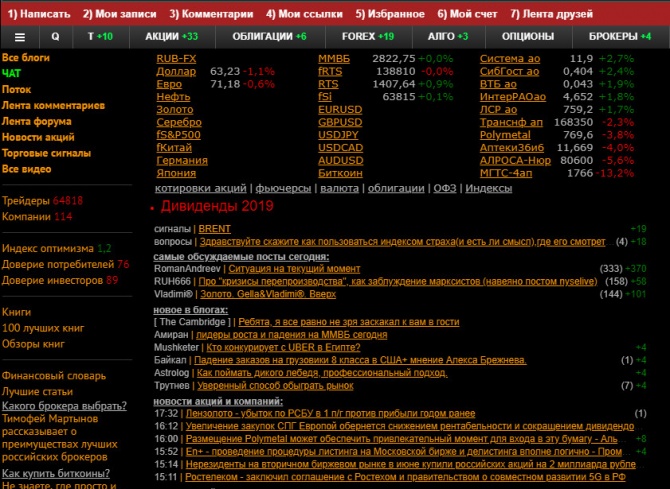Open 'Как купить биткоины?' sidebar link
This screenshot has height=489, width=670.
[56, 474]
